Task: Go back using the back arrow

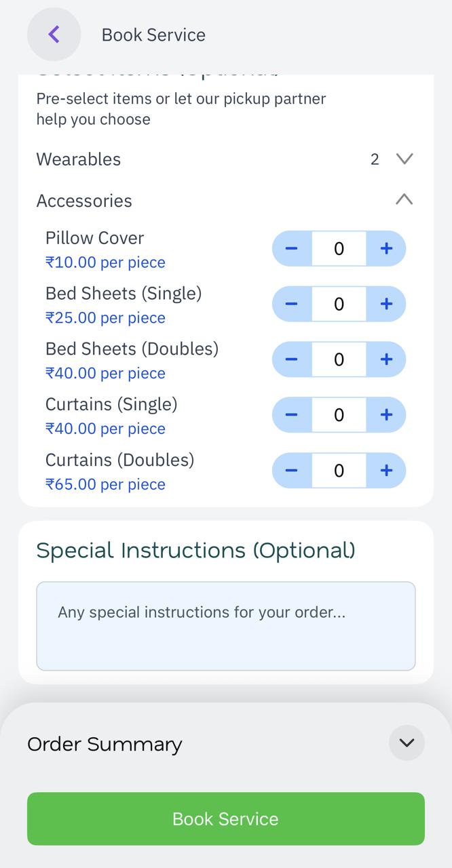Action: [x=54, y=34]
